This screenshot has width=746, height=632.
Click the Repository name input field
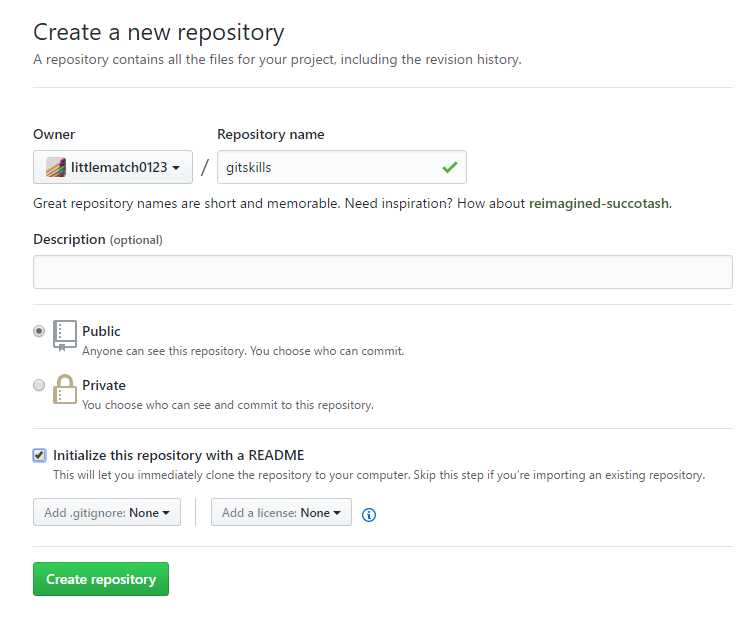click(x=342, y=167)
